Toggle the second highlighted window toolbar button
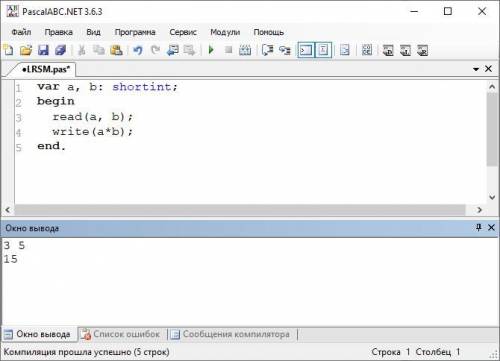The image size is (500, 361). (323, 50)
